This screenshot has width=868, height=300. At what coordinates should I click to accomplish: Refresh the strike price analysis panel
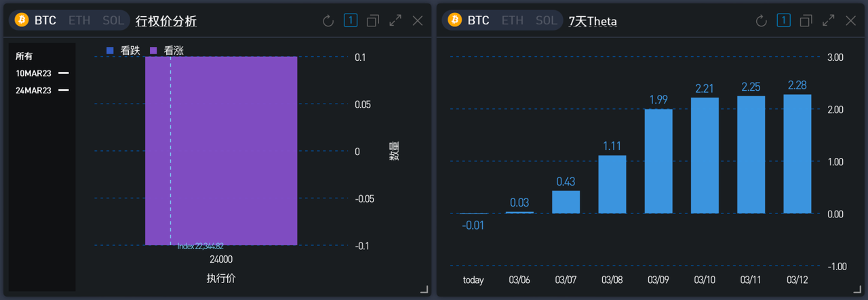(328, 21)
